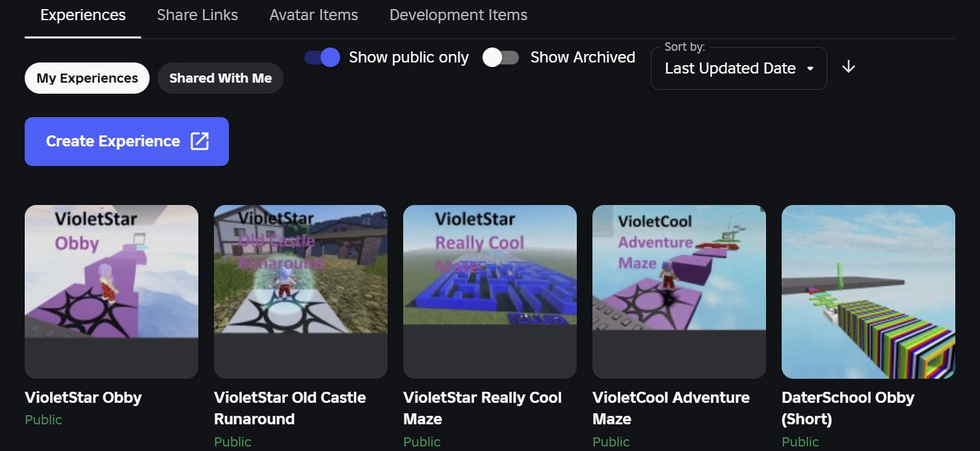Show the Shared With Me experiences

coord(220,78)
